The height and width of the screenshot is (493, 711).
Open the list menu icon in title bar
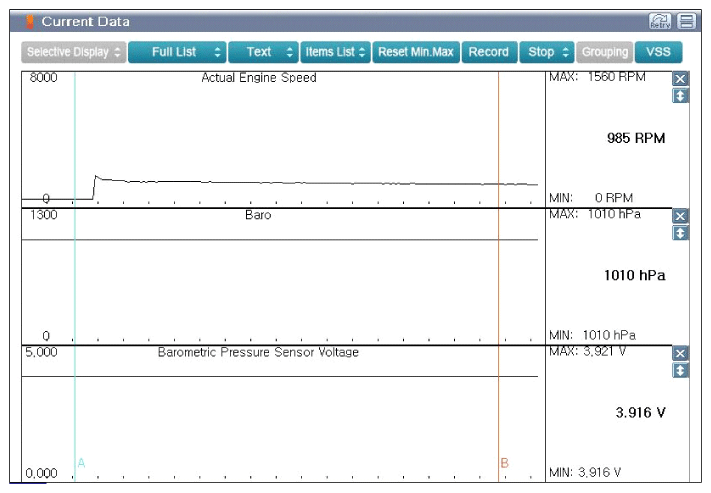click(687, 21)
